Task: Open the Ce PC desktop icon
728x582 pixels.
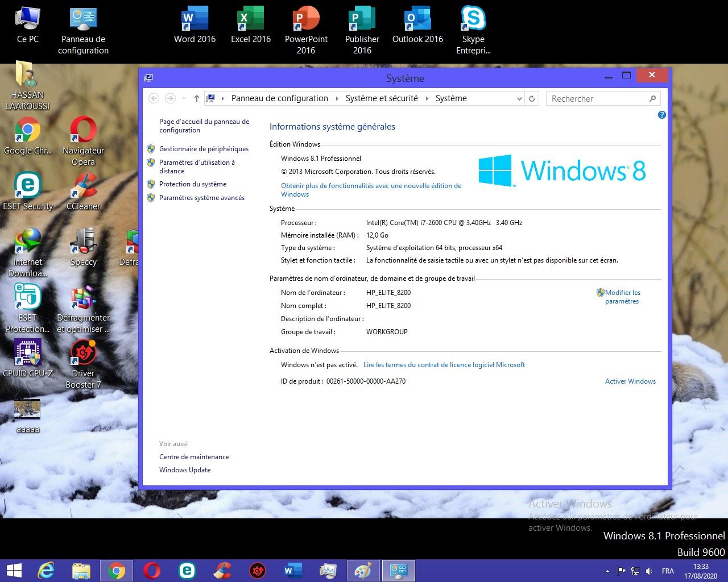Action: [27, 24]
